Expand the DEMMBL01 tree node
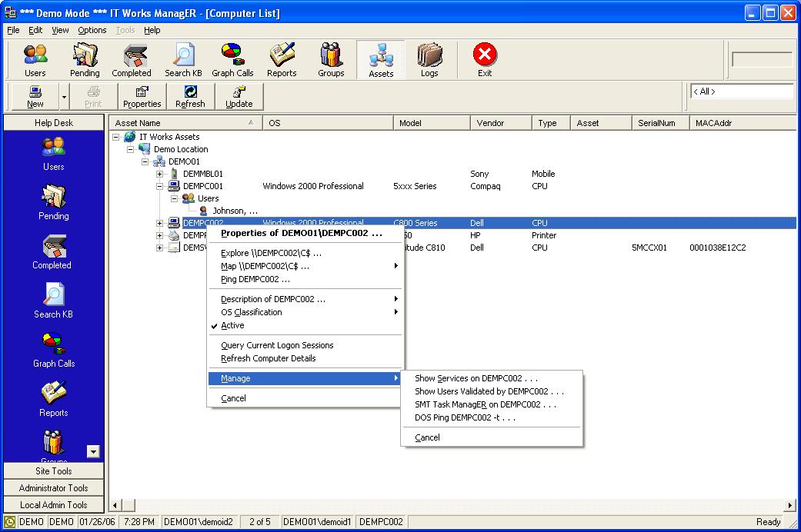Viewport: 801px width, 532px height. pyautogui.click(x=160, y=174)
